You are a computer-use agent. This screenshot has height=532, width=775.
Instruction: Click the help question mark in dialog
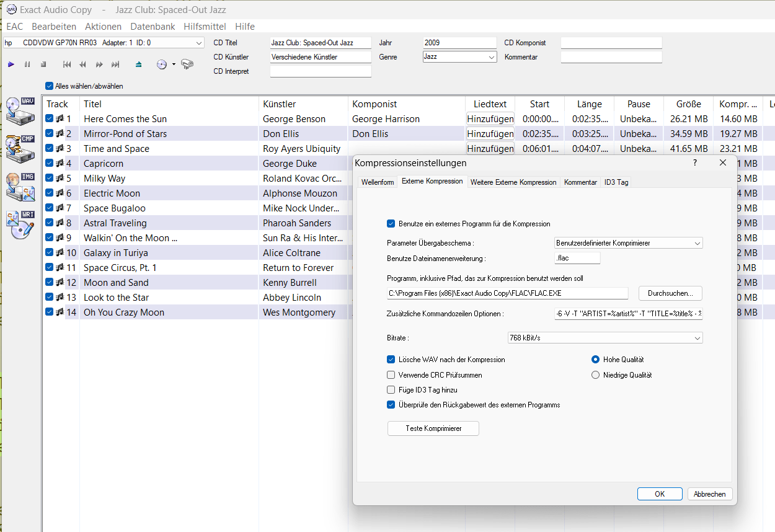(694, 162)
